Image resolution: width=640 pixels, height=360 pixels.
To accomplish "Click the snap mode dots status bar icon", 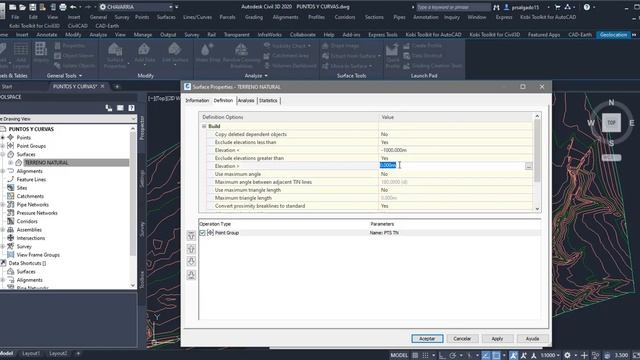I will tap(425, 355).
